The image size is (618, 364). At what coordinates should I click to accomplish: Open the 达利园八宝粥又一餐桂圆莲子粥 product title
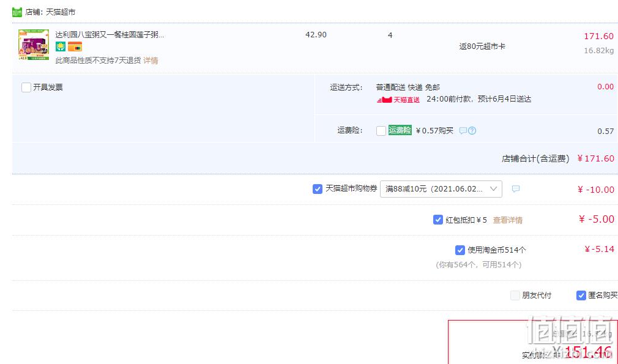(110, 35)
